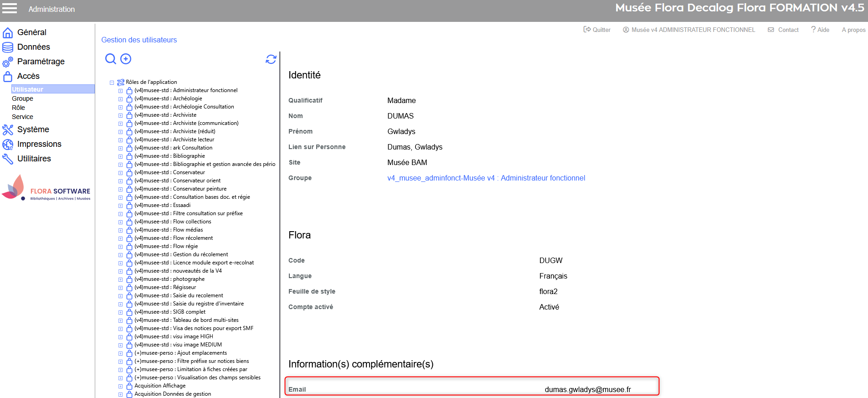
Task: Expand the Conservateur peinture role node
Action: [121, 189]
